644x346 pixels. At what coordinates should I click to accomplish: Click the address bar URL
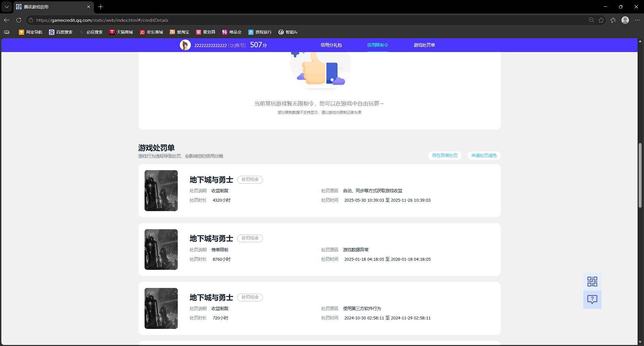[102, 20]
